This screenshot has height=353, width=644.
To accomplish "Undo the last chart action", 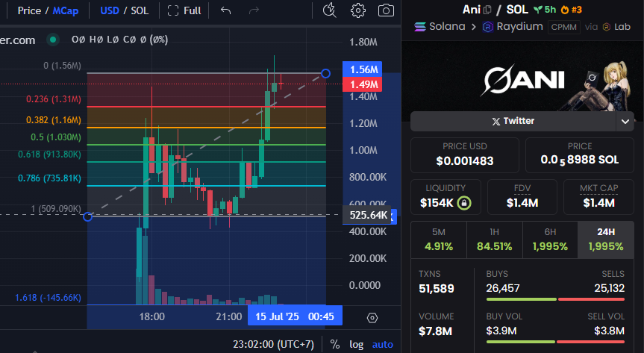I will click(225, 10).
